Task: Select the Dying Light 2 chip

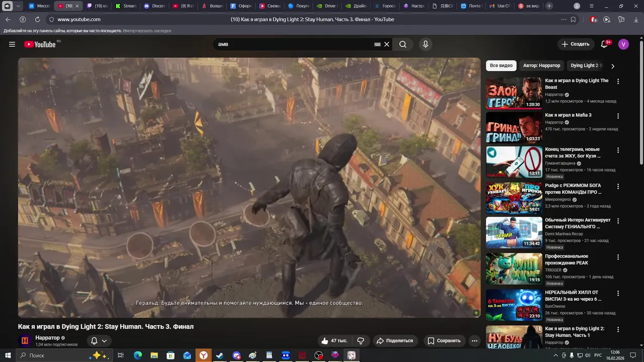Action: tap(586, 65)
